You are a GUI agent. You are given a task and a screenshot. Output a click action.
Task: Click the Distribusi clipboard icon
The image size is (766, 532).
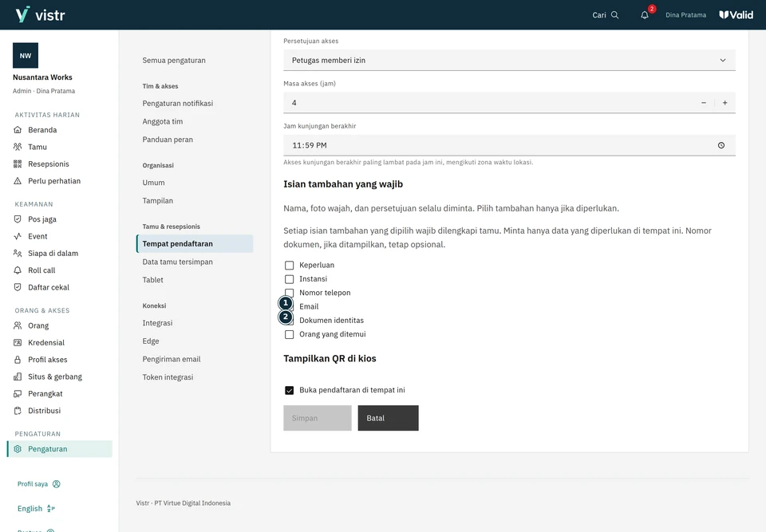[18, 412]
